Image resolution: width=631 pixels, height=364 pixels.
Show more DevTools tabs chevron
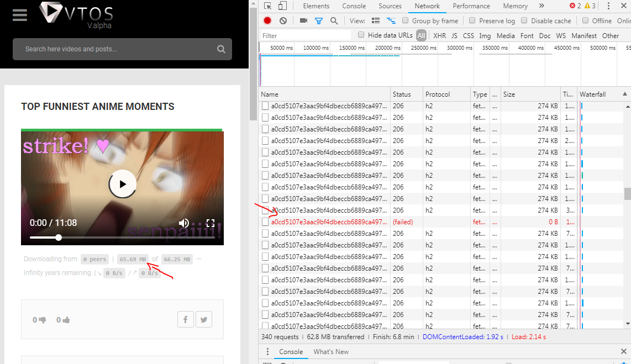pos(541,6)
